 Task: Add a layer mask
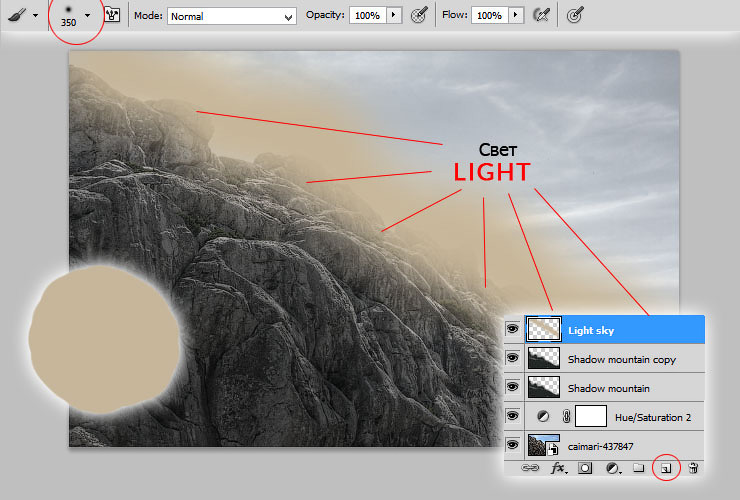585,468
